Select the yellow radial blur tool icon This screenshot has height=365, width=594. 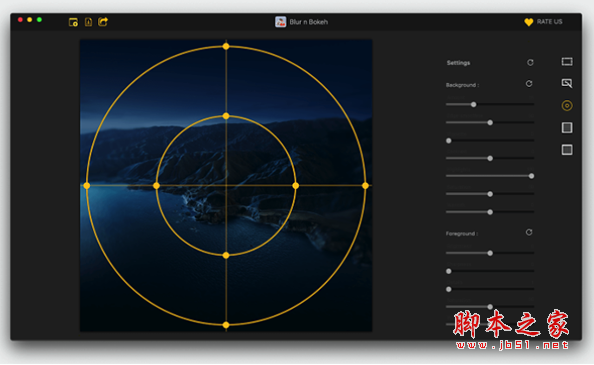[x=567, y=106]
